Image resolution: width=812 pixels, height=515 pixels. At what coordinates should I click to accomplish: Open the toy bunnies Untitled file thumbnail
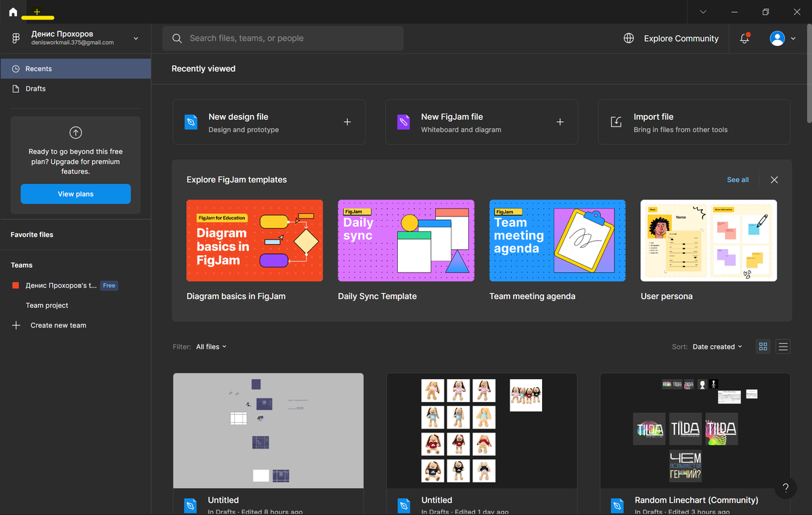pyautogui.click(x=482, y=431)
